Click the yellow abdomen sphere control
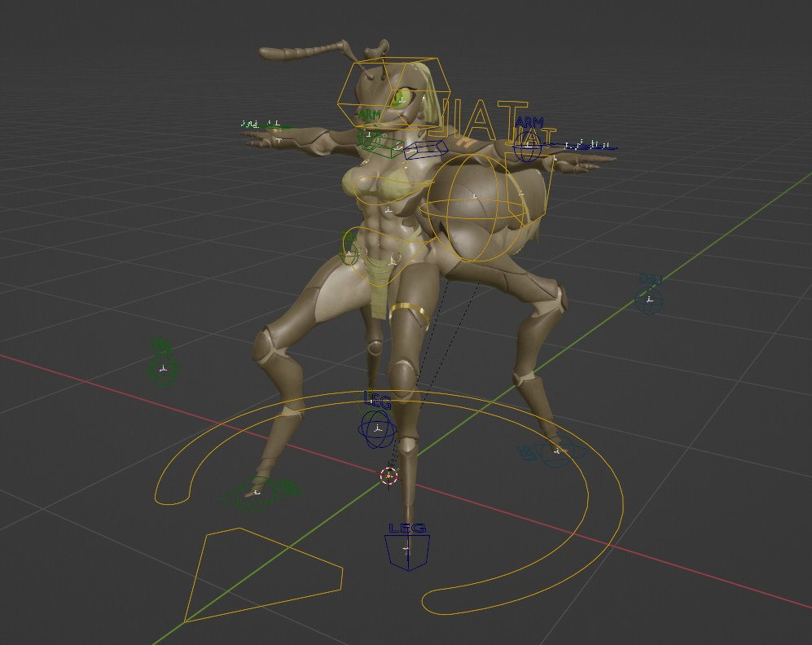 click(x=476, y=208)
